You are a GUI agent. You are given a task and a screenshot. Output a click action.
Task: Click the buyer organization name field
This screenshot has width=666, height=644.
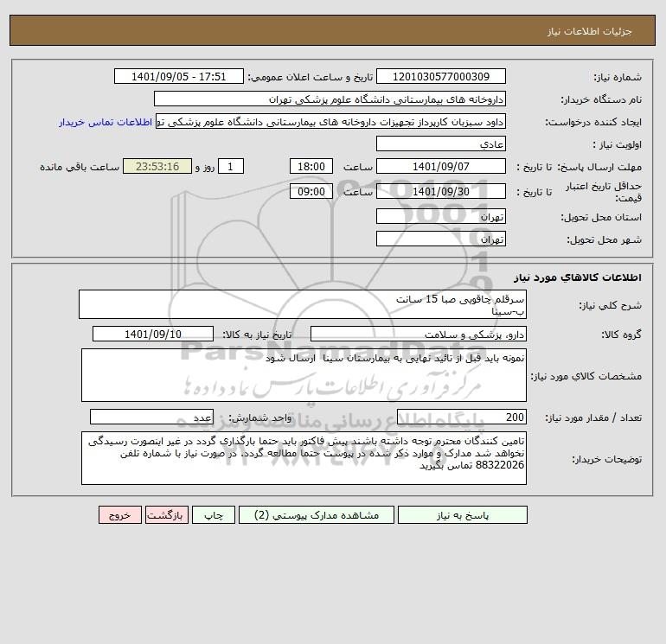(330, 99)
